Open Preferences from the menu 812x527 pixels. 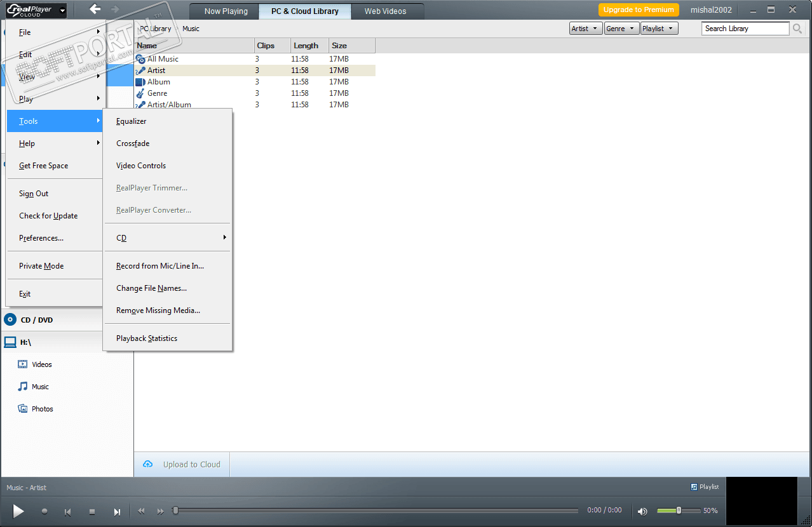tap(55, 238)
